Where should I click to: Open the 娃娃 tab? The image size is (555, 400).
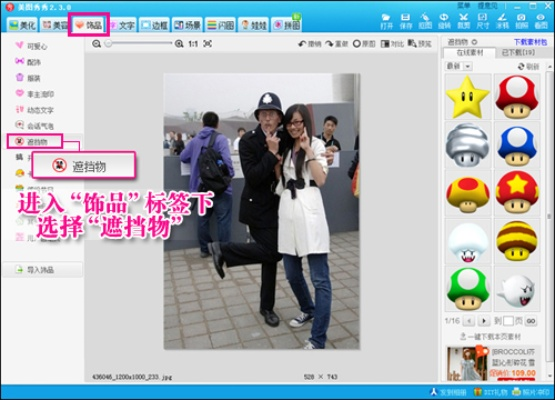tap(253, 25)
